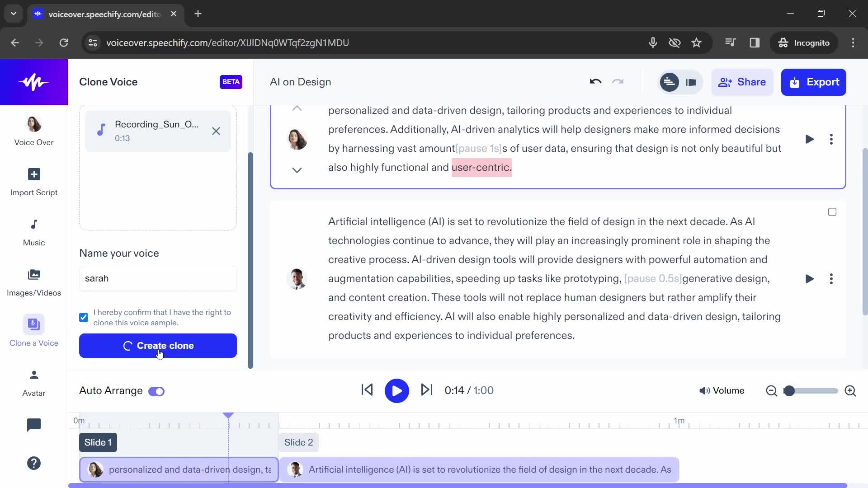Remove Recording_Sun_O audio file

pos(216,131)
